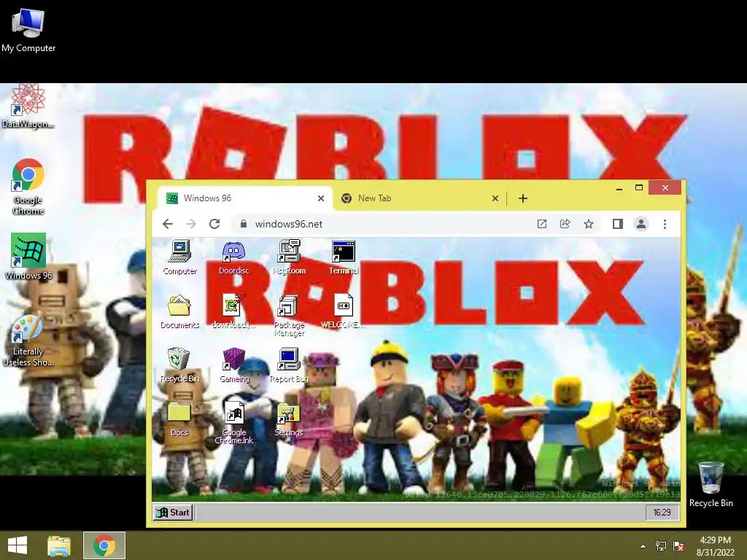Open the network tray icon
747x560 pixels.
point(660,545)
